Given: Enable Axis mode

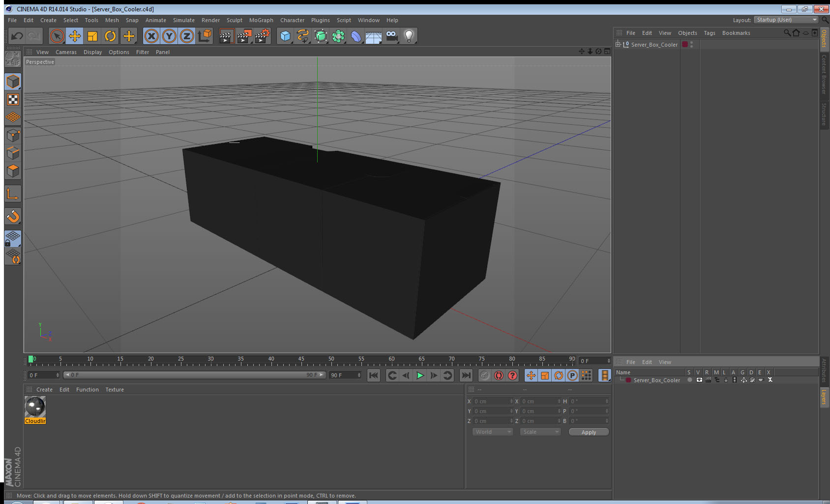Looking at the screenshot, I should pos(13,194).
